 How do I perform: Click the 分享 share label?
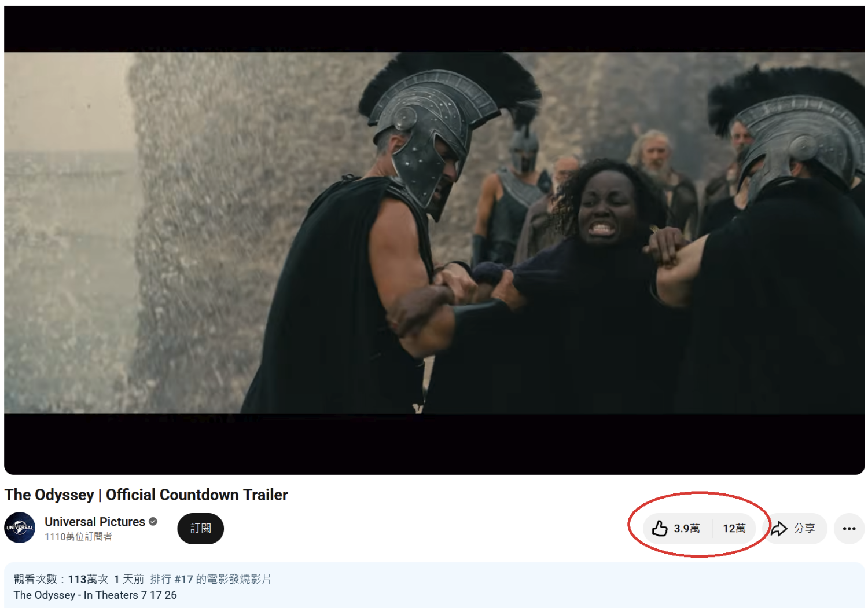(804, 528)
